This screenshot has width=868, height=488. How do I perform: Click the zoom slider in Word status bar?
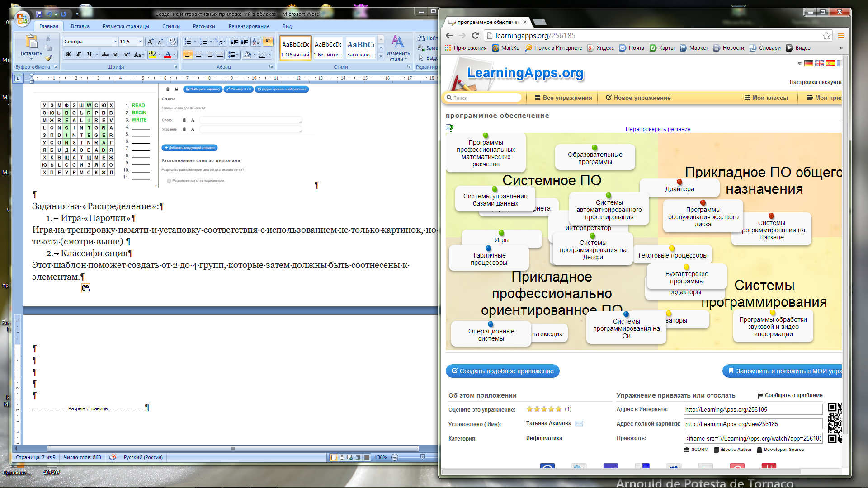(x=422, y=457)
